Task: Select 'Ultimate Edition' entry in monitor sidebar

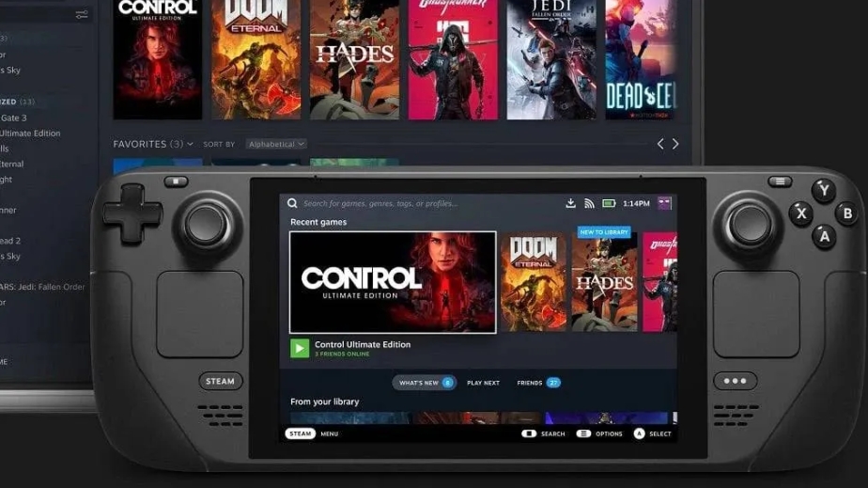Action: (30, 133)
